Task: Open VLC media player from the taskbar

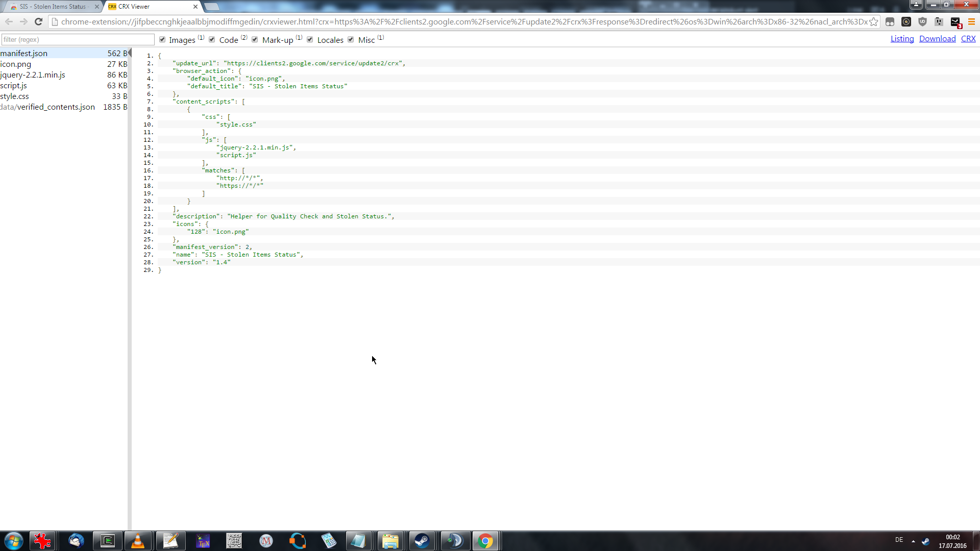Action: [138, 541]
